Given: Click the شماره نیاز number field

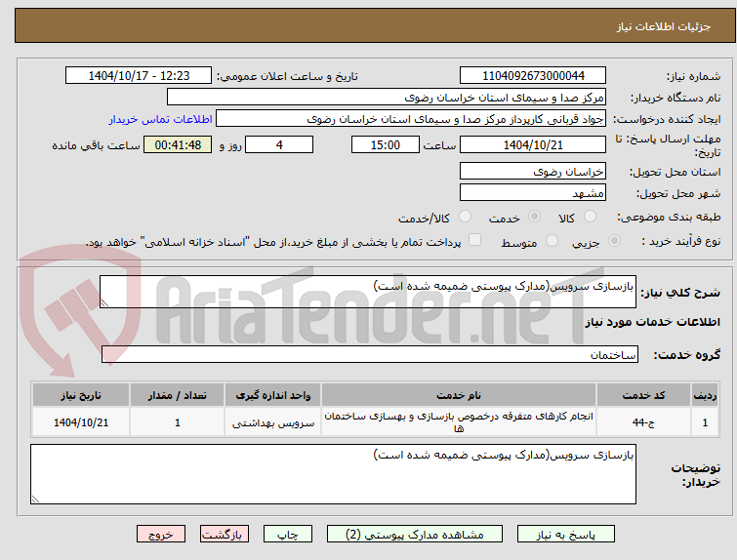Looking at the screenshot, I should click(x=533, y=76).
